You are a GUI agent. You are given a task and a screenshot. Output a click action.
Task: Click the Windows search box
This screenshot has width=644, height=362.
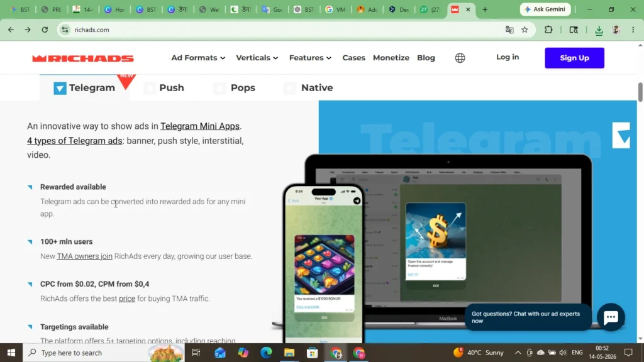tap(104, 353)
